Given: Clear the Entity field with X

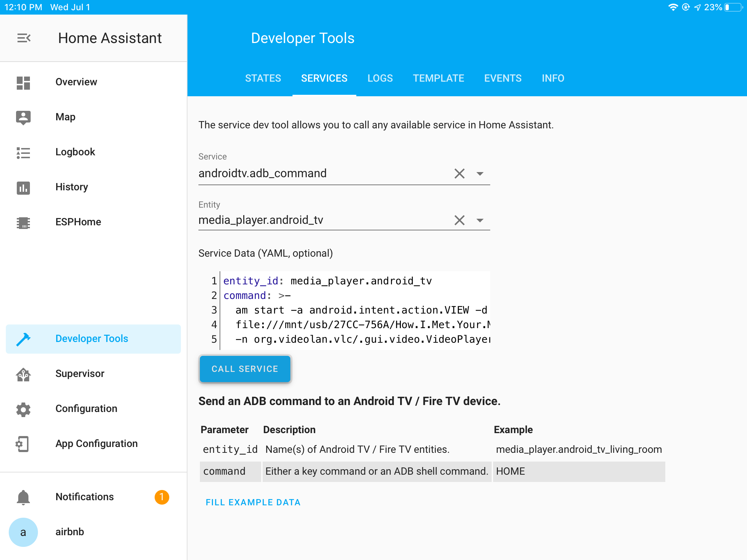Looking at the screenshot, I should 460,220.
